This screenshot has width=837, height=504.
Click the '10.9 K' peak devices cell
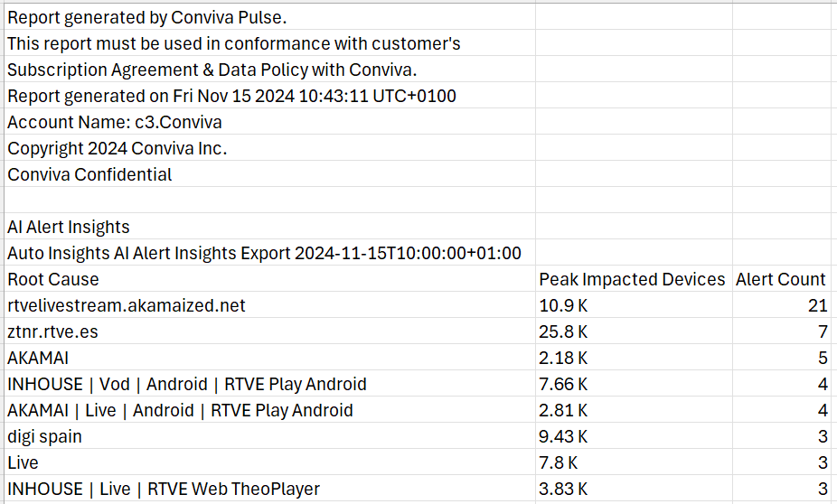(563, 305)
